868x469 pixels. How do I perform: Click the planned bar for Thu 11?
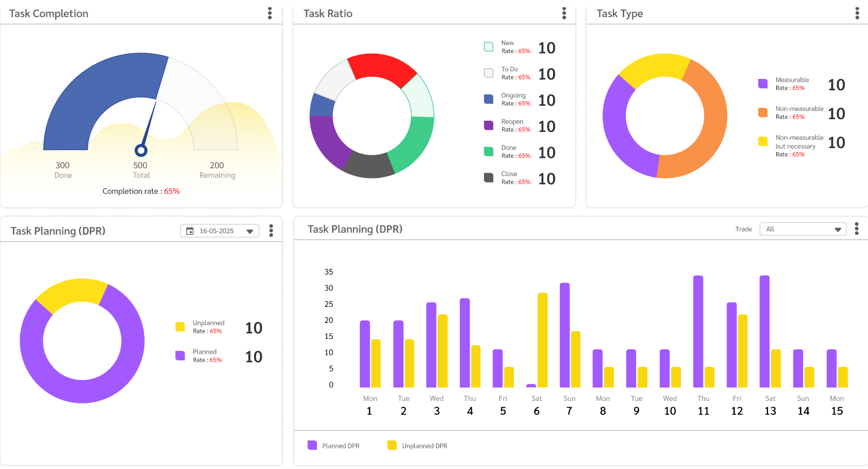tap(698, 331)
